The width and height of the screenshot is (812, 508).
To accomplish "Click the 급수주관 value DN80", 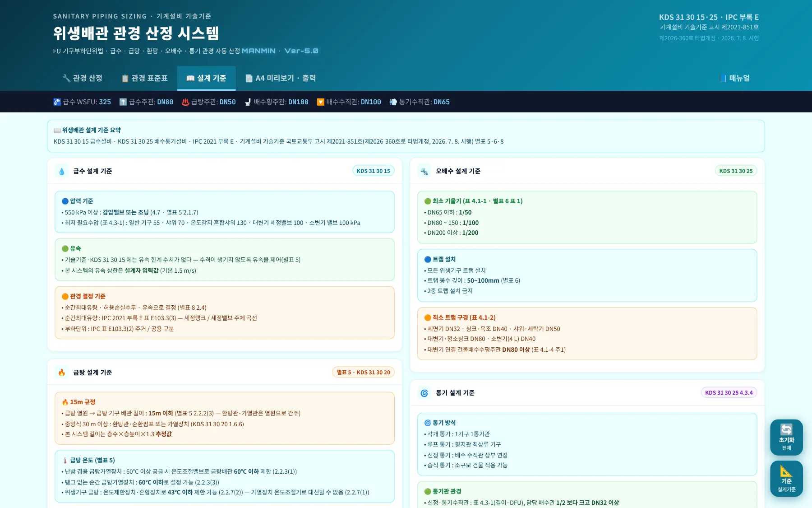I will point(165,102).
